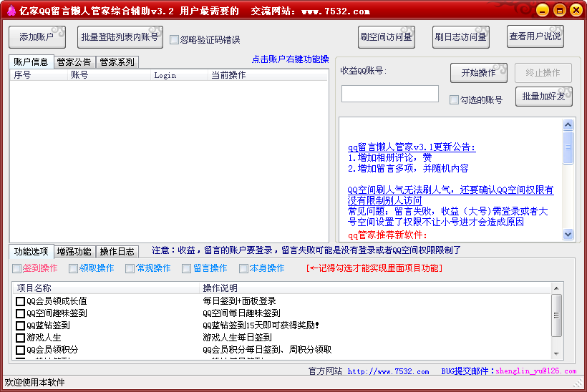Click the app logo icon in title bar
Viewport: 587px width, 392px height.
point(11,11)
